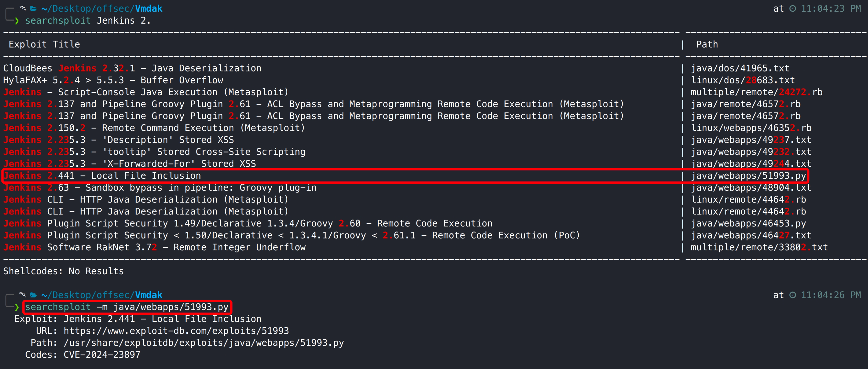
Task: Click folder icon in the top prompt line
Action: point(33,8)
